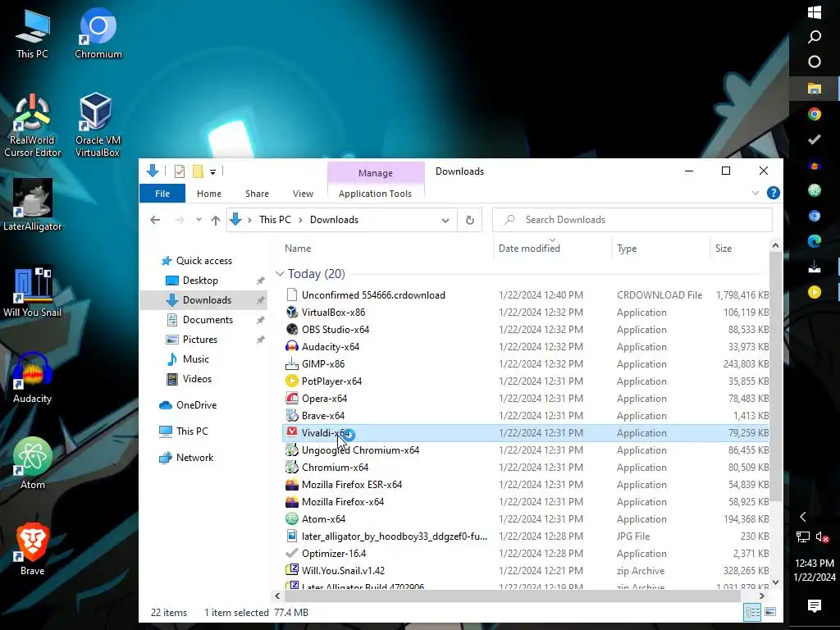
Task: Toggle the Pictures quick access pin
Action: point(260,340)
